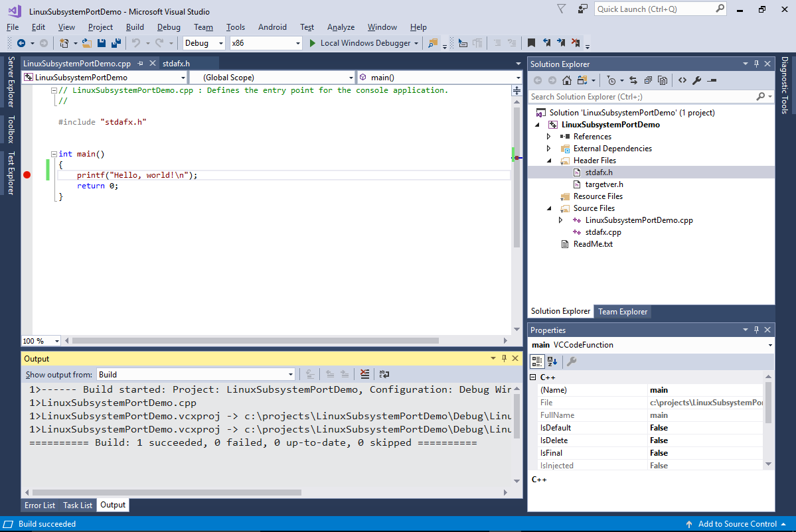
Task: Pin the LinuxSubsystemPortDemo.cpp tab
Action: pos(141,64)
